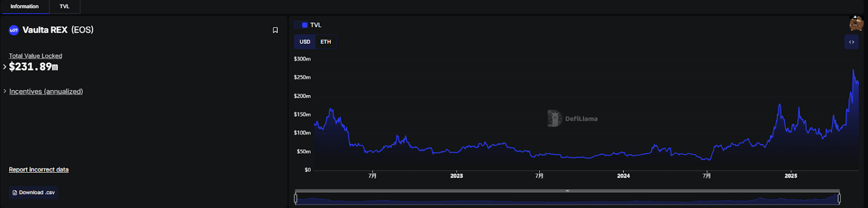Click the top grip of range slider
The height and width of the screenshot is (208, 868).
point(567,191)
